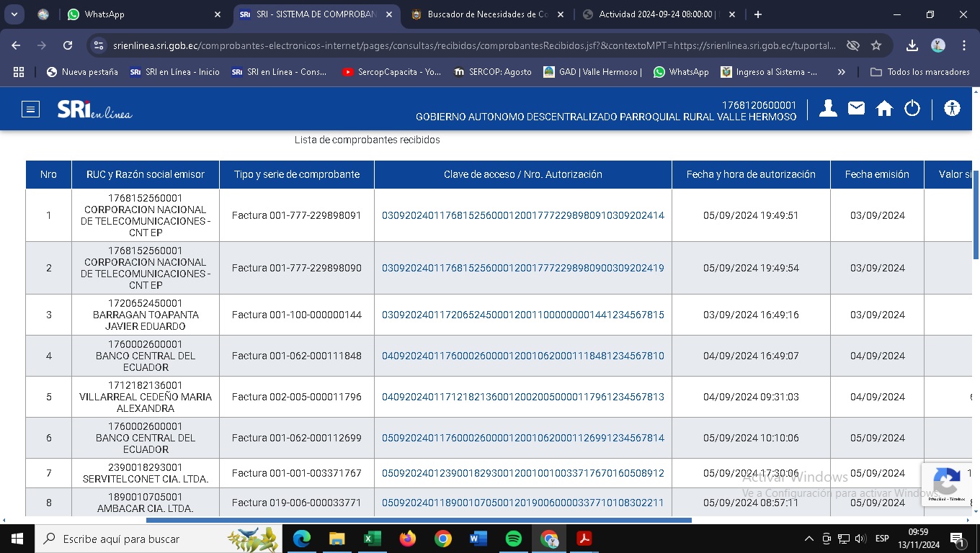Go to SRI home page icon

click(884, 109)
